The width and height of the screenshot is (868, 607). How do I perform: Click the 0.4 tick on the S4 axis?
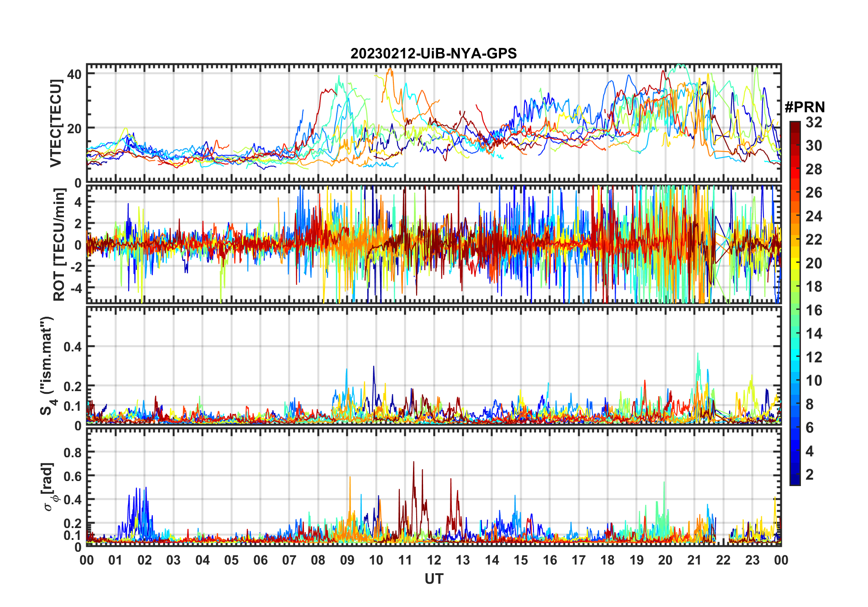73,346
